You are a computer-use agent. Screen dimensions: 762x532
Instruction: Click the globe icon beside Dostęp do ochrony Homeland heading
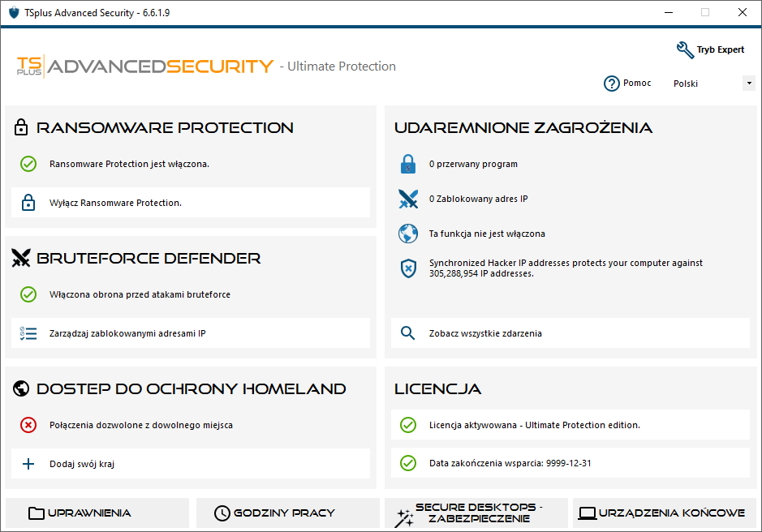coord(21,388)
